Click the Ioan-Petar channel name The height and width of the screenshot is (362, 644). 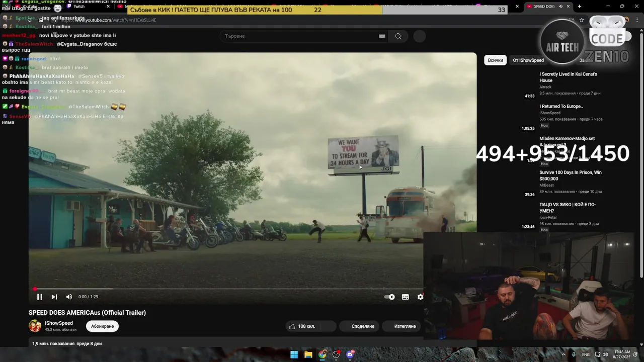pyautogui.click(x=548, y=218)
